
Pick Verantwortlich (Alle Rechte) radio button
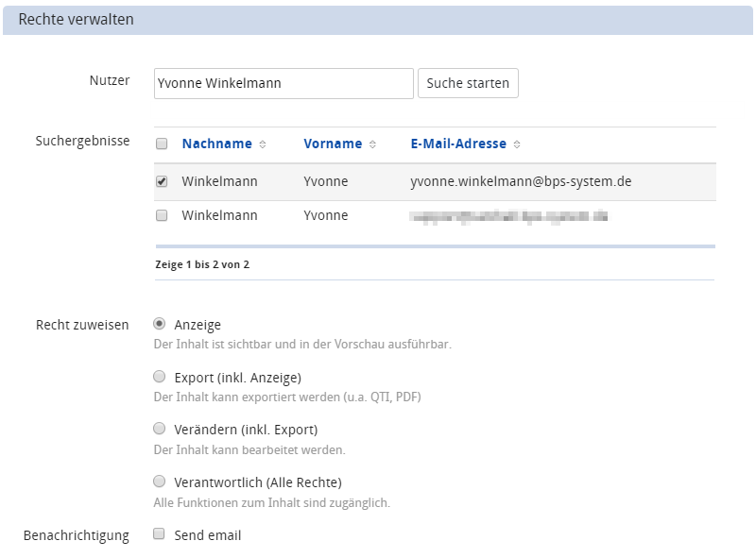pos(160,482)
